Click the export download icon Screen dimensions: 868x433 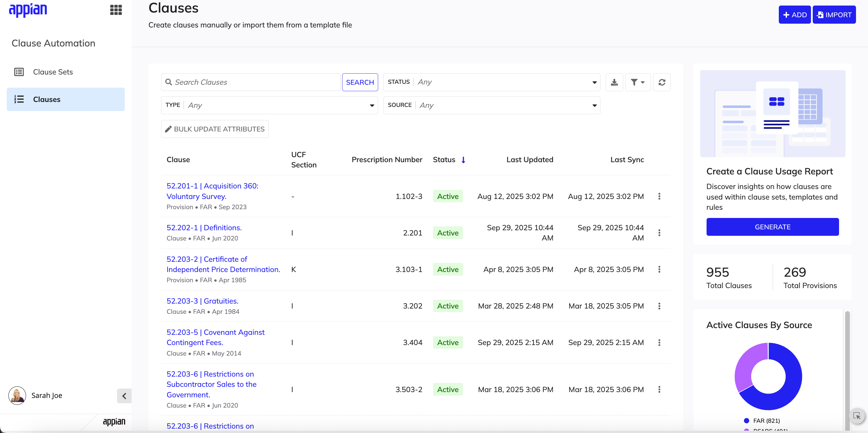pyautogui.click(x=614, y=82)
